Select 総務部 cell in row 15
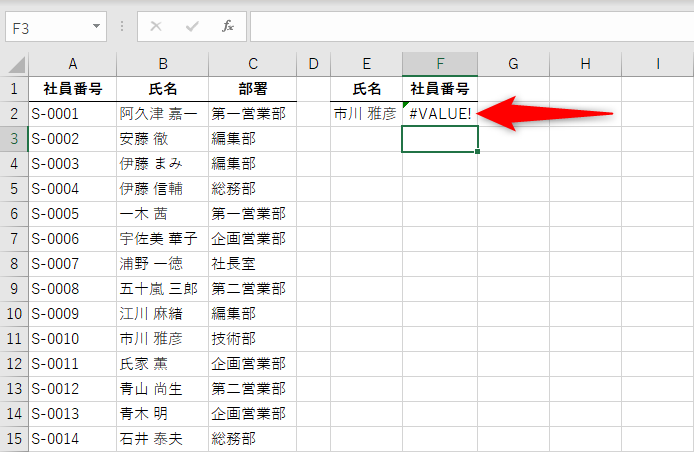Viewport: 694px width, 452px height. (x=252, y=439)
